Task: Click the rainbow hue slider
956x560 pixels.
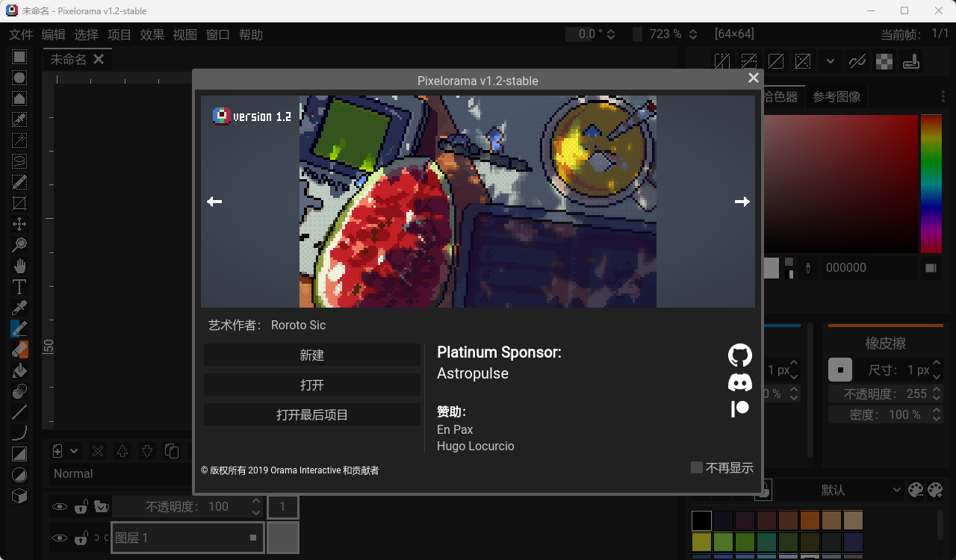Action: click(931, 184)
